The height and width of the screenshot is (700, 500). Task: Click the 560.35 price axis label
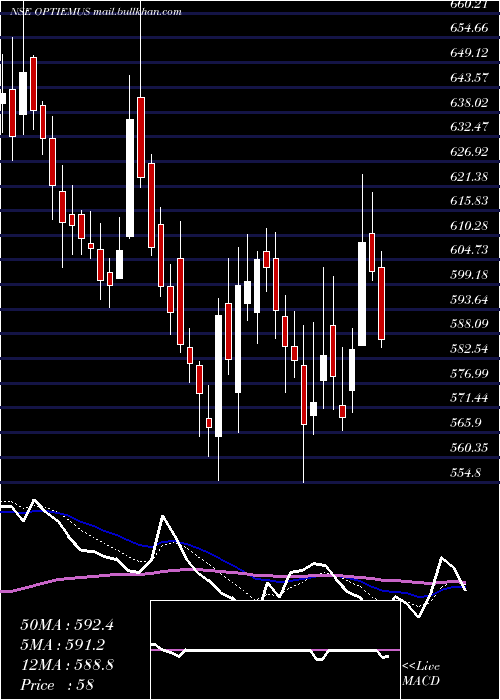(469, 448)
